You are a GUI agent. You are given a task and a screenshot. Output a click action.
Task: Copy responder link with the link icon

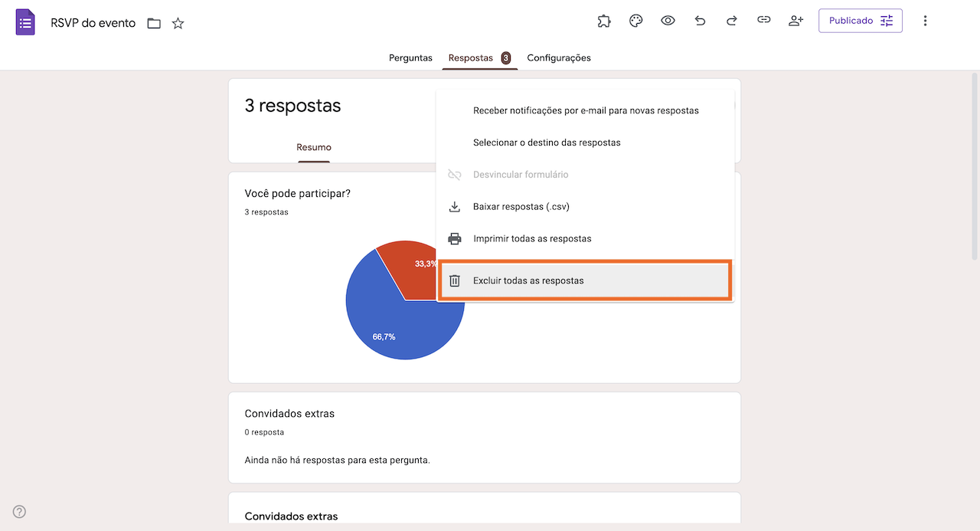click(x=763, y=21)
